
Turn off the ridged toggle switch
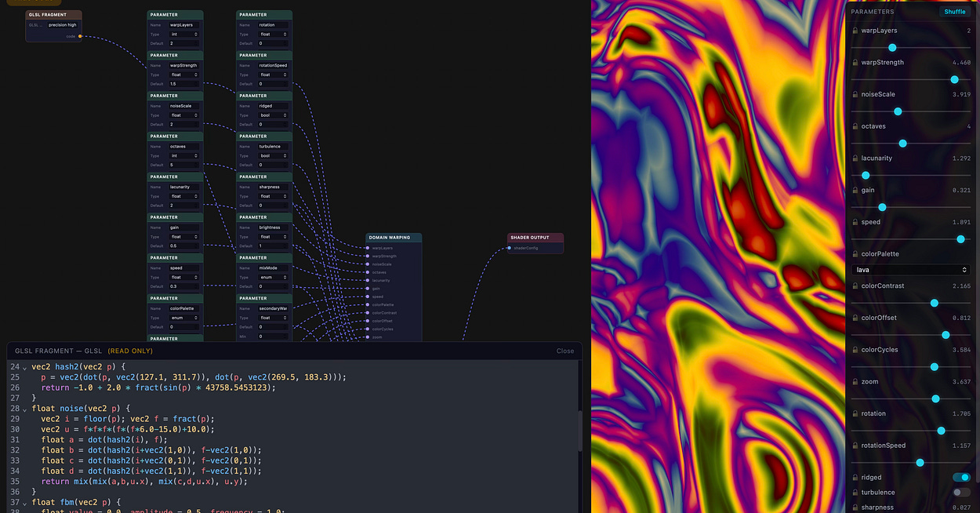[x=961, y=477]
